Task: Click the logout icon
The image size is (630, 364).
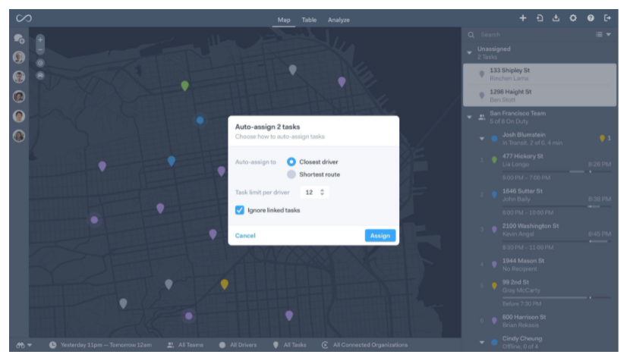Action: (607, 18)
